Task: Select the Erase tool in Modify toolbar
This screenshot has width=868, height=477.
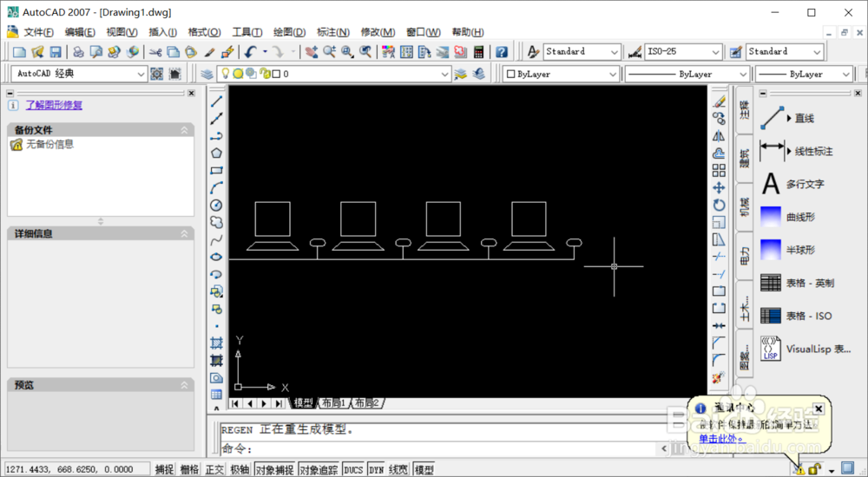Action: (x=719, y=101)
